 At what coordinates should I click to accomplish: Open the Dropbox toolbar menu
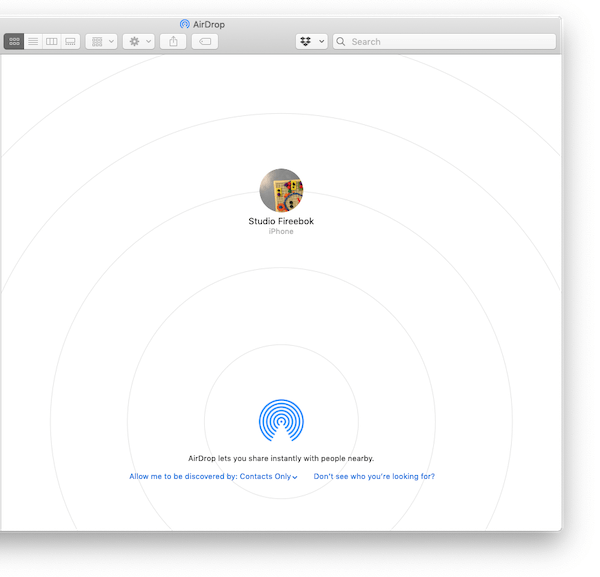tap(311, 41)
